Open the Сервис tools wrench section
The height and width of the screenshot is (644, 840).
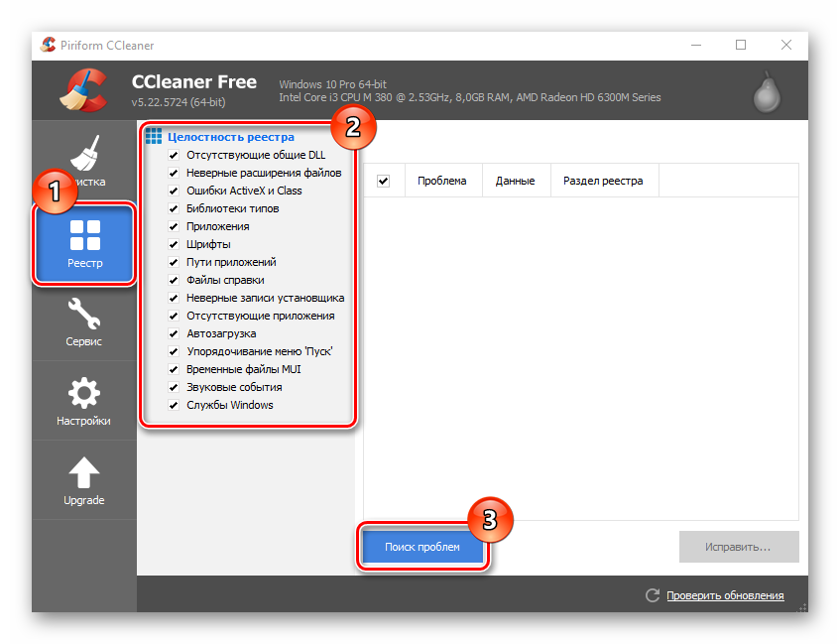point(84,322)
